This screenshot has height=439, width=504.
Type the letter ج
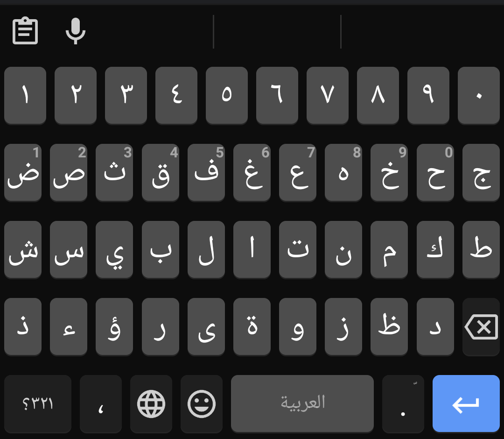(481, 172)
